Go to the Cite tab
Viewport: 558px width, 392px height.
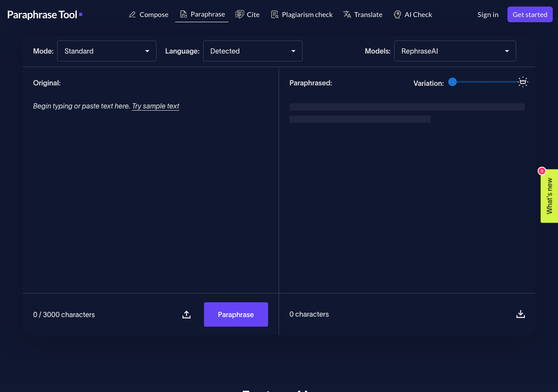pos(248,14)
